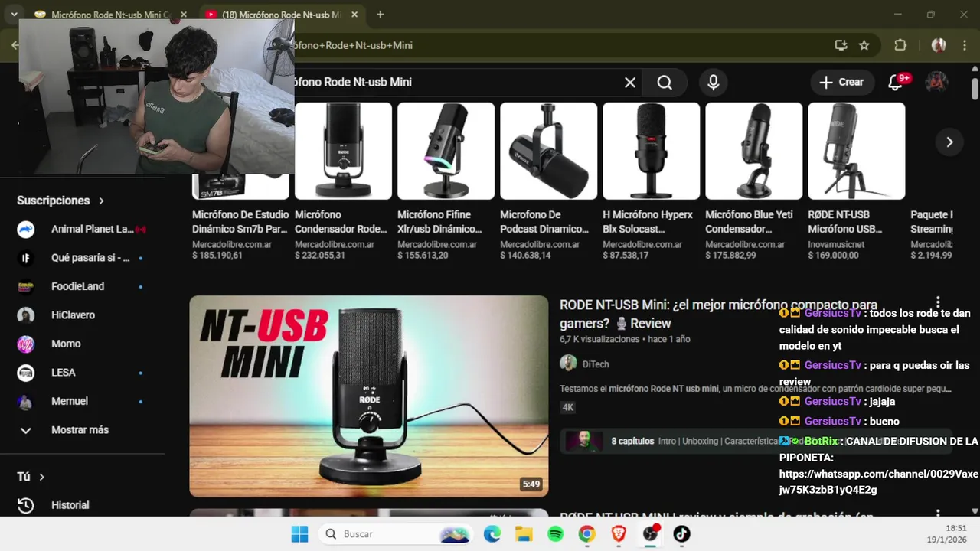The height and width of the screenshot is (551, 980).
Task: Play the NT-USB Mini review thumbnail
Action: [x=369, y=396]
